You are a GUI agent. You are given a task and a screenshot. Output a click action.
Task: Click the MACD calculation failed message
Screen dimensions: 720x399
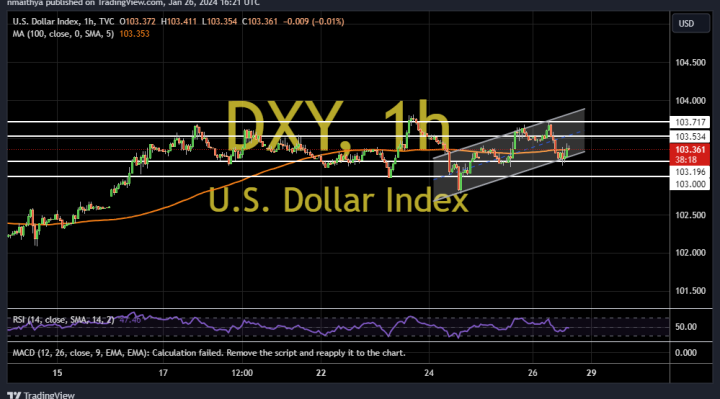coord(209,353)
